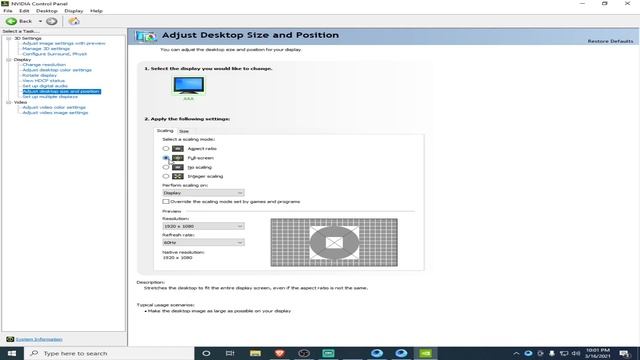Viewport: 640px width, 360px height.
Task: Click the scaling preview image
Action: click(x=334, y=242)
